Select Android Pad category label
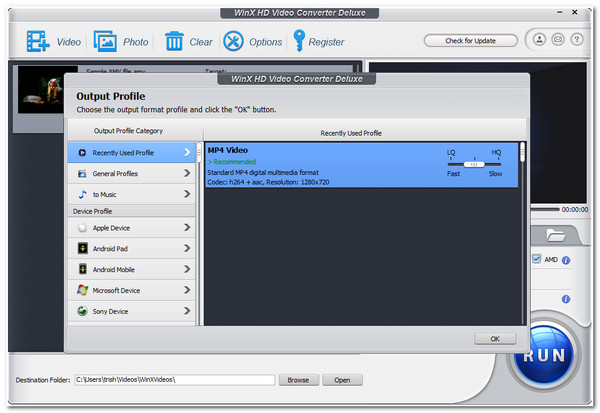600x413 pixels. (x=110, y=249)
